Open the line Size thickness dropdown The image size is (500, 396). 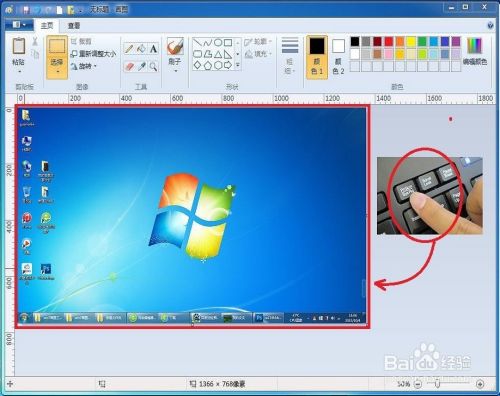[x=289, y=56]
